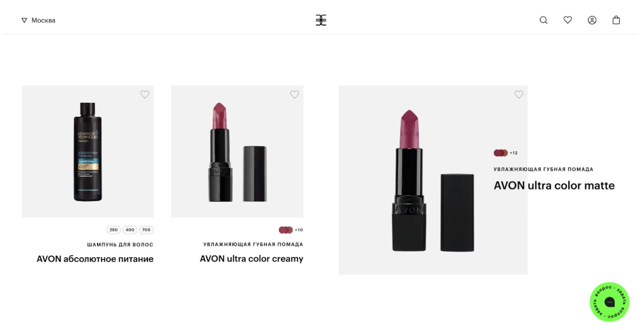This screenshot has width=644, height=330.
Task: Favorite the ultra color creamy lipstick
Action: coord(294,94)
